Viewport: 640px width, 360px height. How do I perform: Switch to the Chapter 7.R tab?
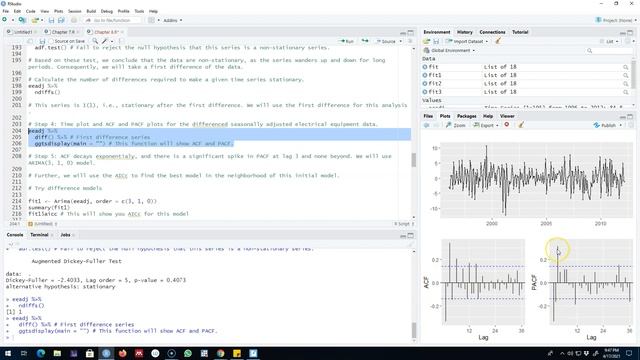click(x=63, y=32)
